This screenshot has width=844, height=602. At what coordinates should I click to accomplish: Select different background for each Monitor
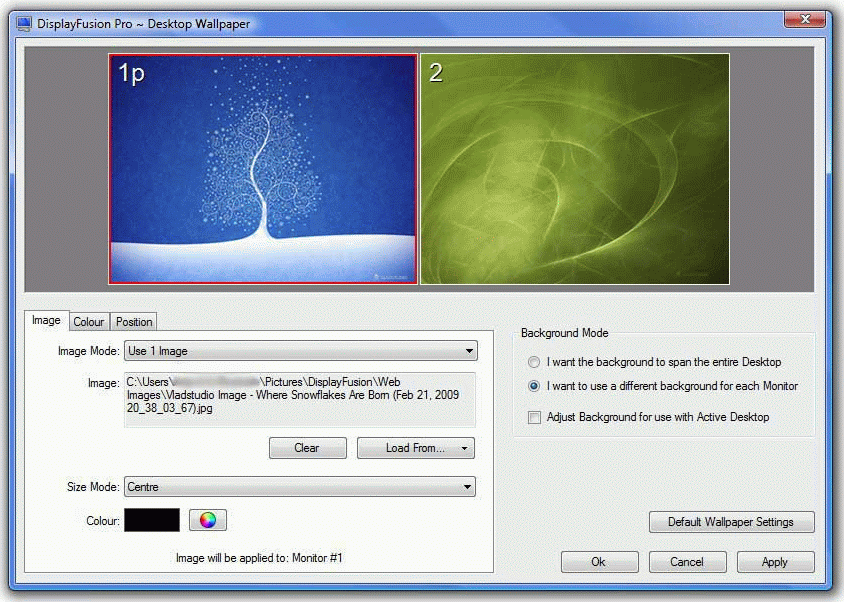[x=663, y=386]
